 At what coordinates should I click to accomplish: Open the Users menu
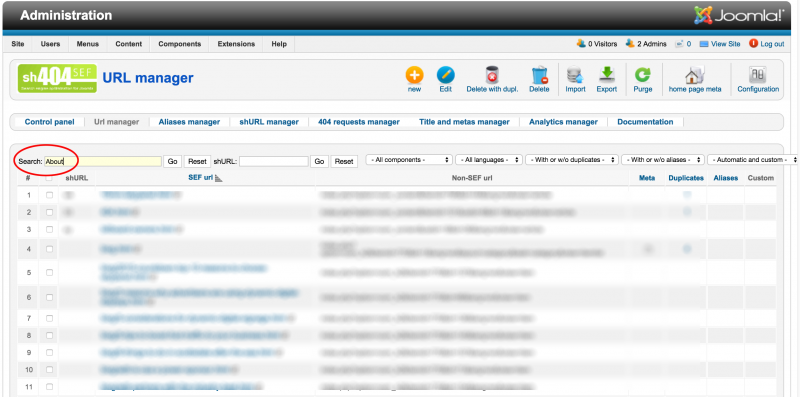click(x=51, y=44)
